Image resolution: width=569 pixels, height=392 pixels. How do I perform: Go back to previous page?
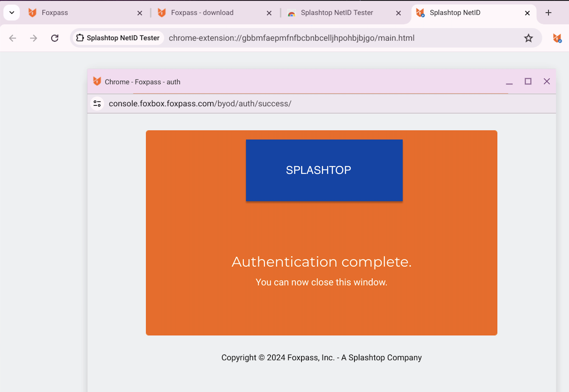pyautogui.click(x=13, y=38)
